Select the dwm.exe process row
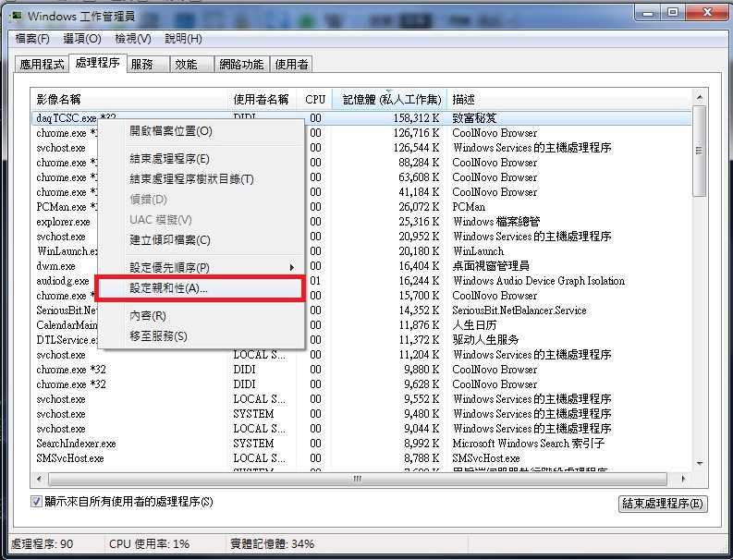Viewport: 733px width, 560px height. [361, 266]
